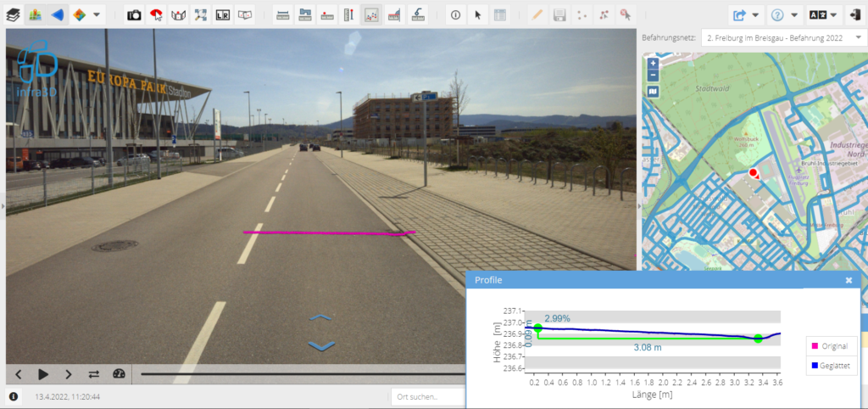Screen dimensions: 868x409
Task: Select the add points tool
Action: (x=581, y=15)
